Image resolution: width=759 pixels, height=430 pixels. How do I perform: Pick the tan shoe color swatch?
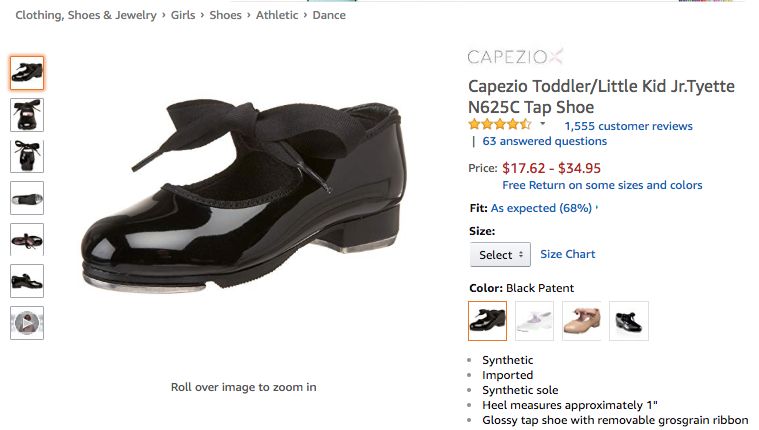click(582, 320)
